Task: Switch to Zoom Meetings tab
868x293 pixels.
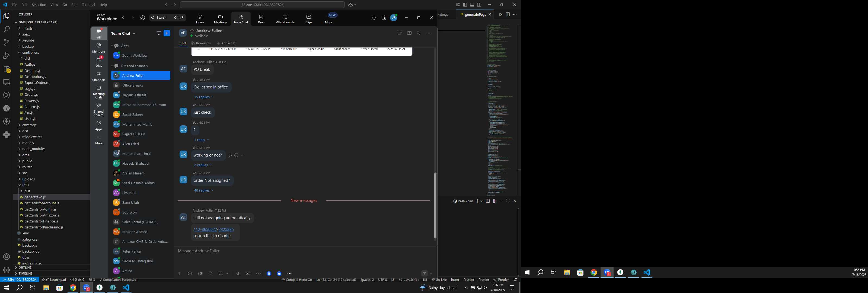Action: pos(220,19)
